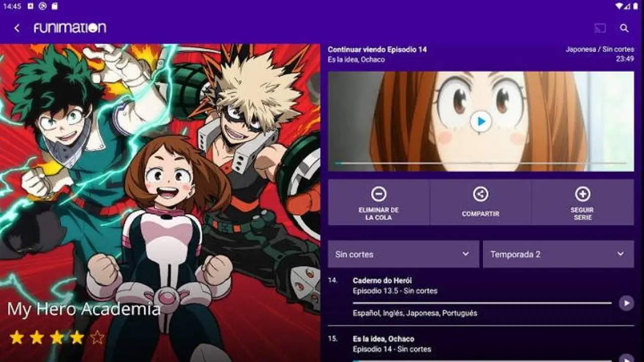Open the Cast screen icon

[600, 28]
